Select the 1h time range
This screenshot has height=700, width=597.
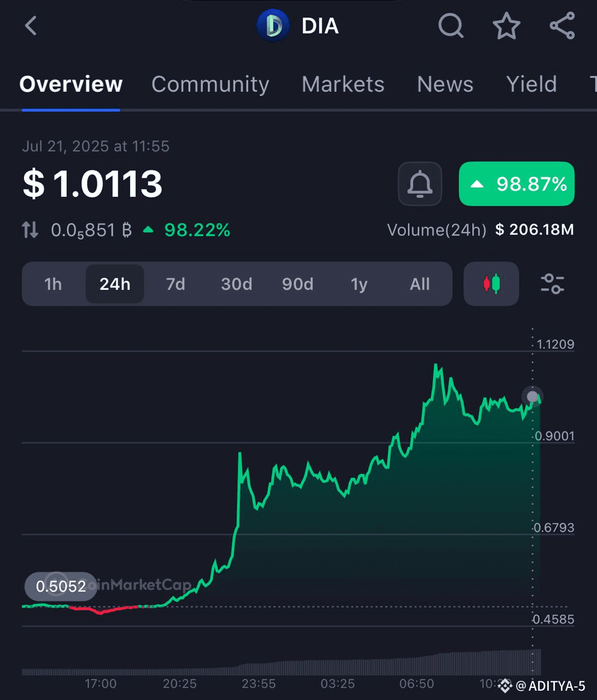pos(53,284)
